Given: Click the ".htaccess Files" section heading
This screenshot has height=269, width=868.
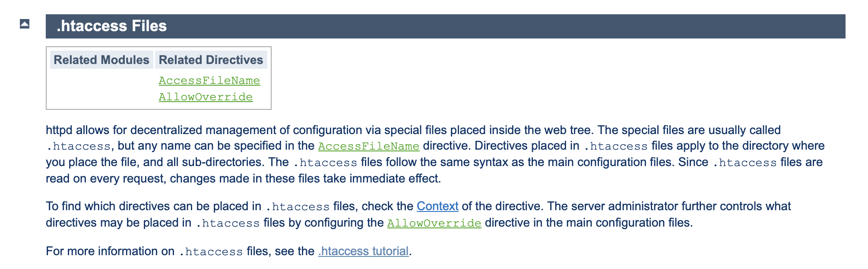Looking at the screenshot, I should tap(111, 26).
